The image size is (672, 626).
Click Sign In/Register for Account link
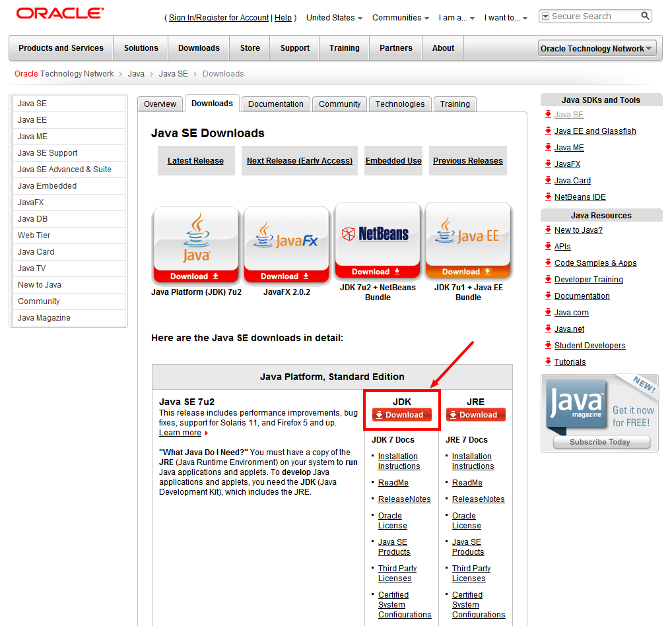coord(218,18)
